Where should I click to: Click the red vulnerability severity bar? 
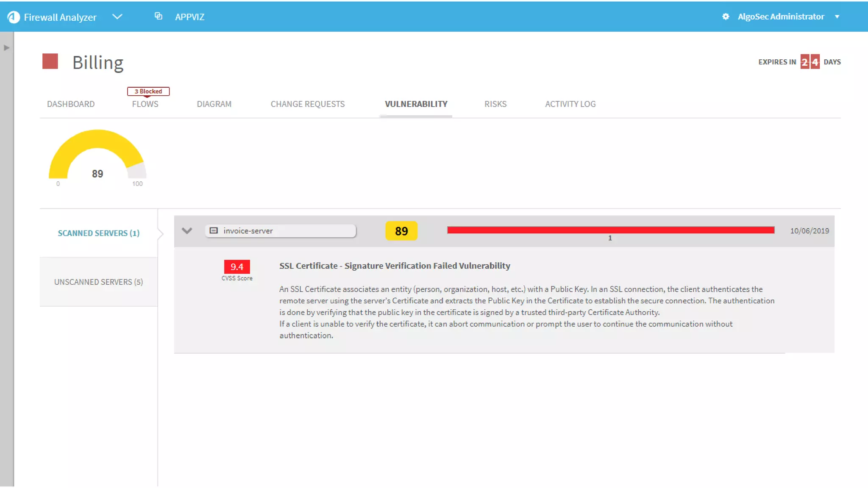(610, 230)
